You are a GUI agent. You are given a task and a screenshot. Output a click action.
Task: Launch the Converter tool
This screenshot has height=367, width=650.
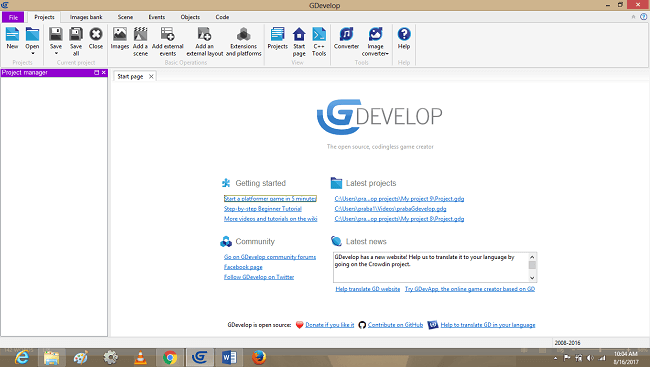pos(346,38)
